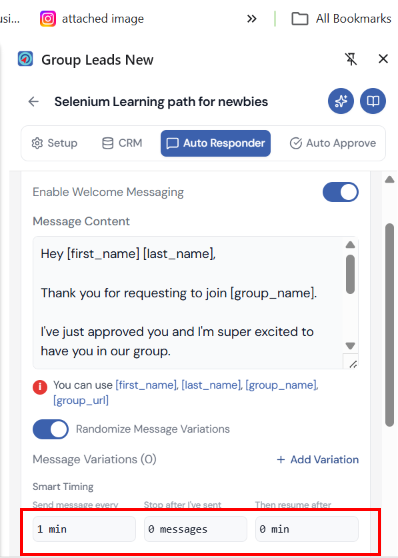The width and height of the screenshot is (398, 558).
Task: Click the Group Leads logo icon
Action: click(x=25, y=59)
